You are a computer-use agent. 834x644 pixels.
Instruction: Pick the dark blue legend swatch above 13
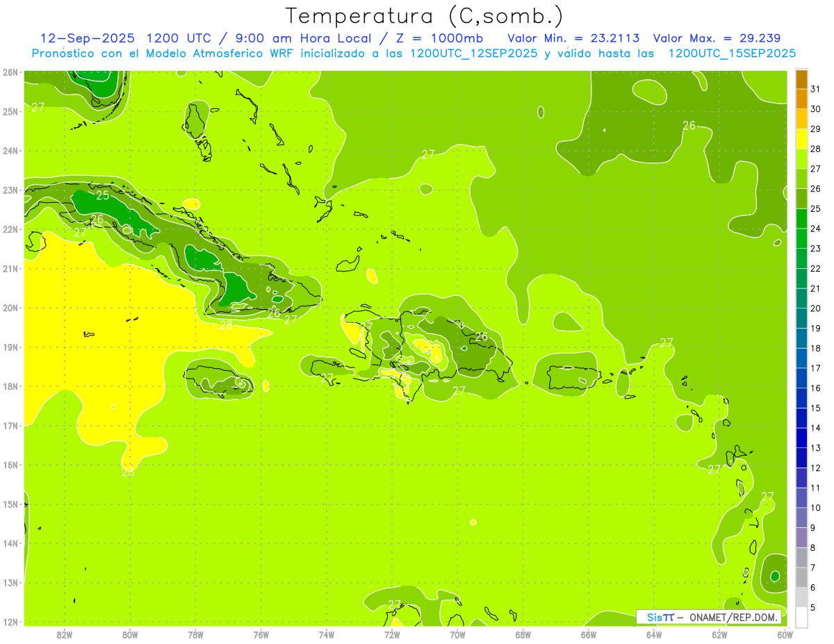coord(801,438)
